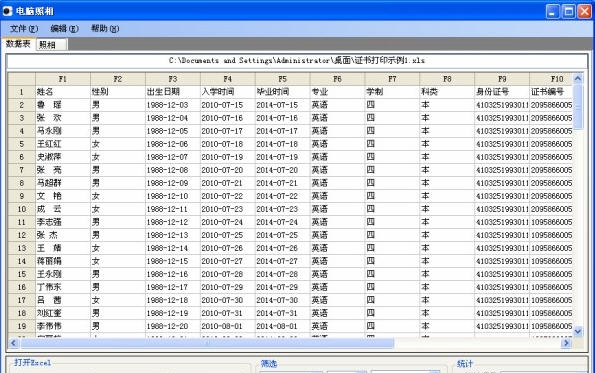The image size is (595, 373).
Task: Click the 科类 cell in row 1
Action: pos(447,92)
